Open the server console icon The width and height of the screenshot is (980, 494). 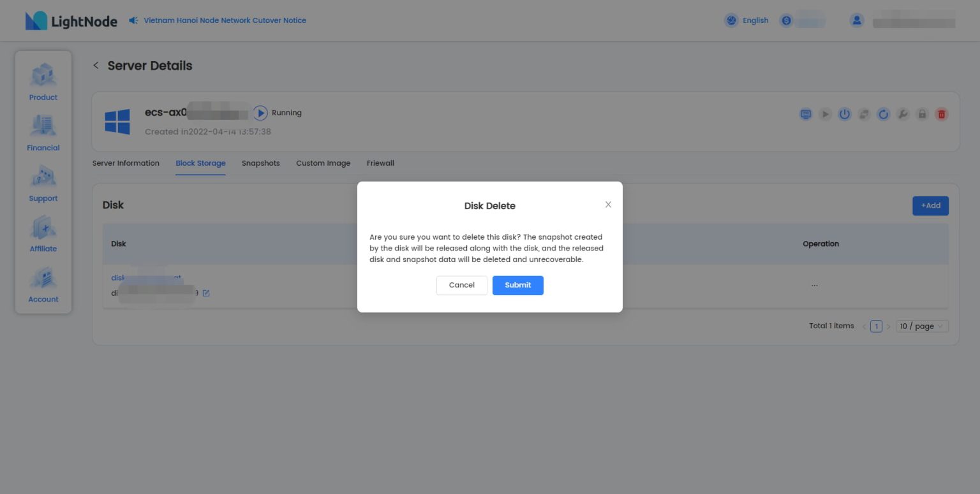pyautogui.click(x=806, y=114)
